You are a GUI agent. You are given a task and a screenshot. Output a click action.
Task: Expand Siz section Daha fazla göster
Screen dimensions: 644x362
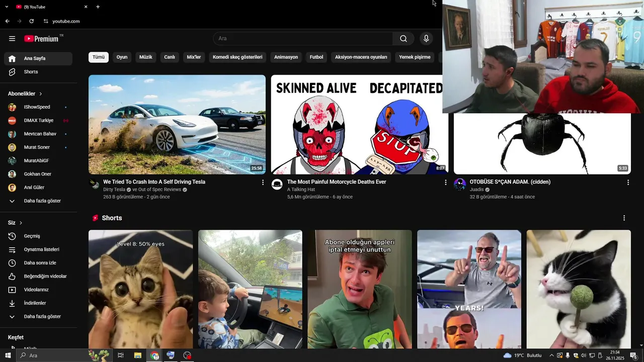tap(38, 317)
